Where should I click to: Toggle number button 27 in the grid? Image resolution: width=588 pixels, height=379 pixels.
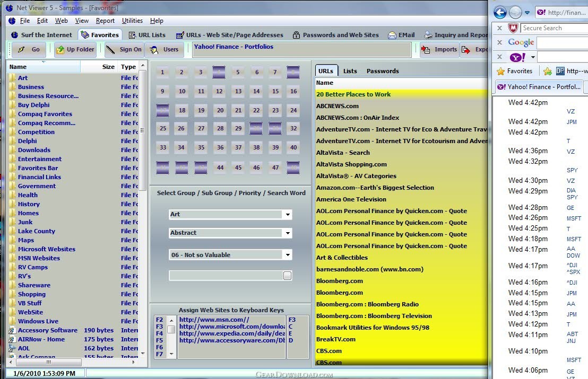point(201,128)
